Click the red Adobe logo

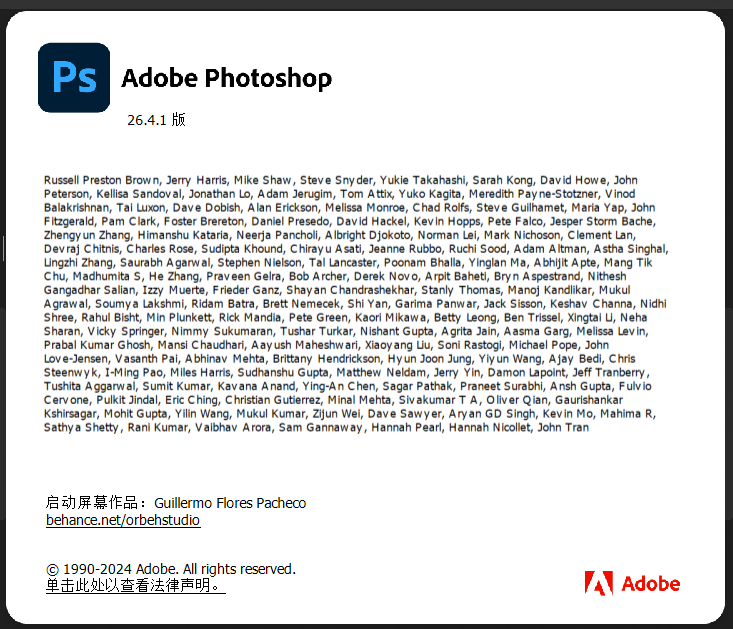[632, 583]
